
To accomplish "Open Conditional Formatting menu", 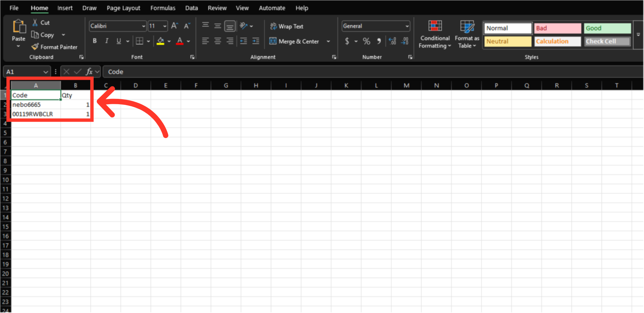I will pyautogui.click(x=435, y=34).
